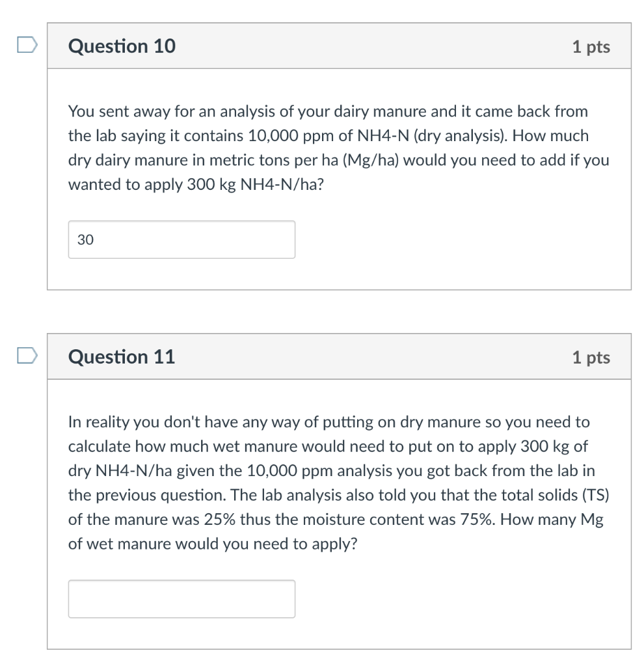Click the "Question 10" header title
The width and height of the screenshot is (644, 666).
click(122, 46)
